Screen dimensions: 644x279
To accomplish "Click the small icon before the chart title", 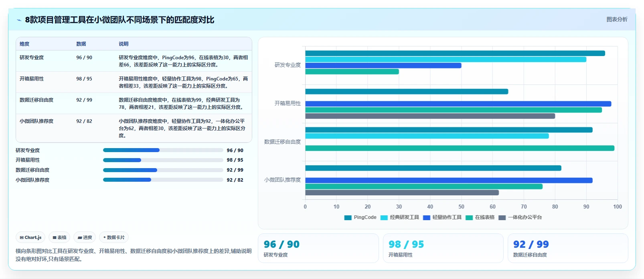I will 19,20.
